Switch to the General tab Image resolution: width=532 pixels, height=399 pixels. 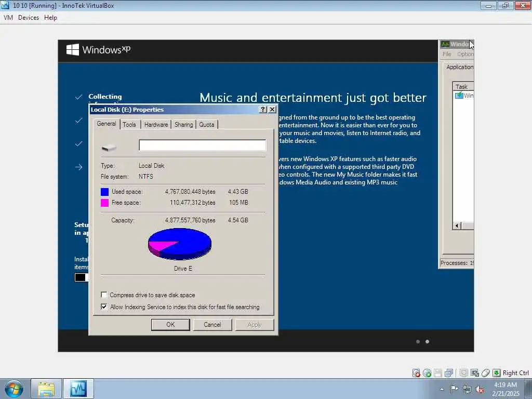tap(106, 124)
